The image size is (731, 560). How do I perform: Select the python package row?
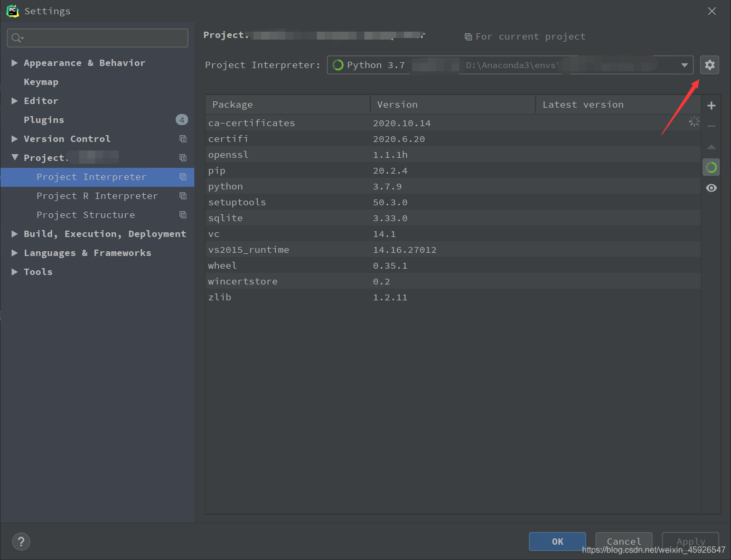(453, 186)
